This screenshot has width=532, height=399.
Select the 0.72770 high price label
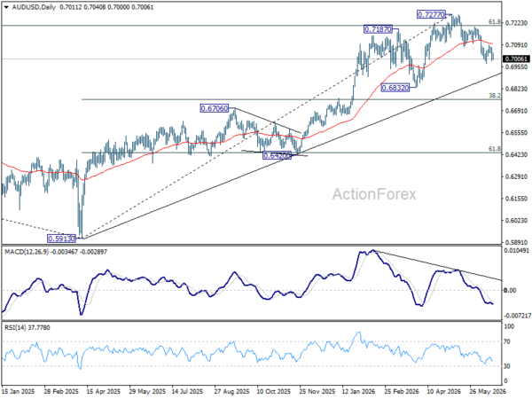point(431,14)
